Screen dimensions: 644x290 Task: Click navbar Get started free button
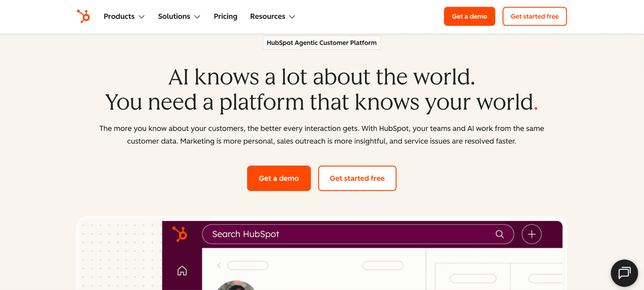(x=535, y=16)
